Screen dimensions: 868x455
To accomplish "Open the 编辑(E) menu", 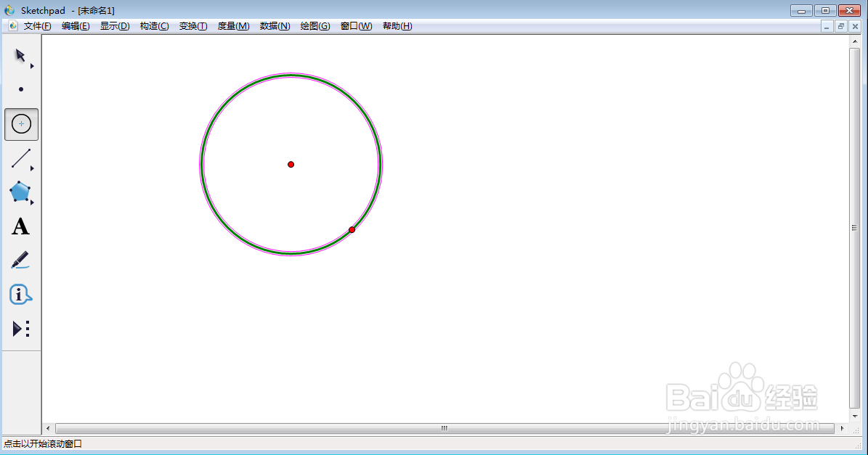I will (x=76, y=26).
